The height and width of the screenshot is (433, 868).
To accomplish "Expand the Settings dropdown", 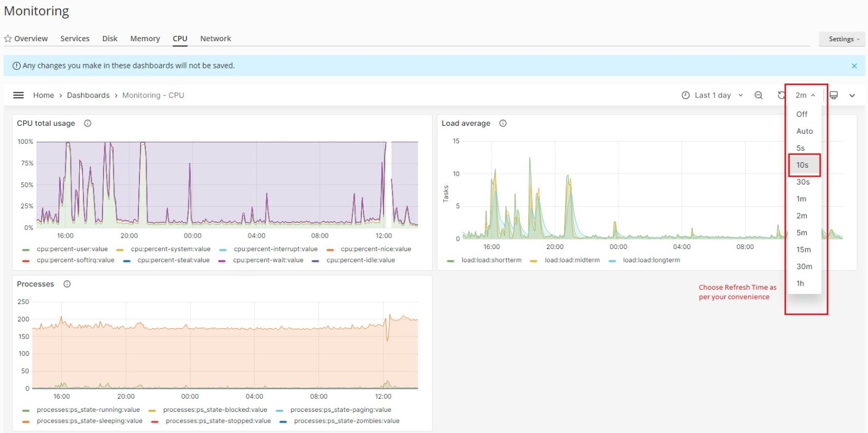I will tap(843, 39).
